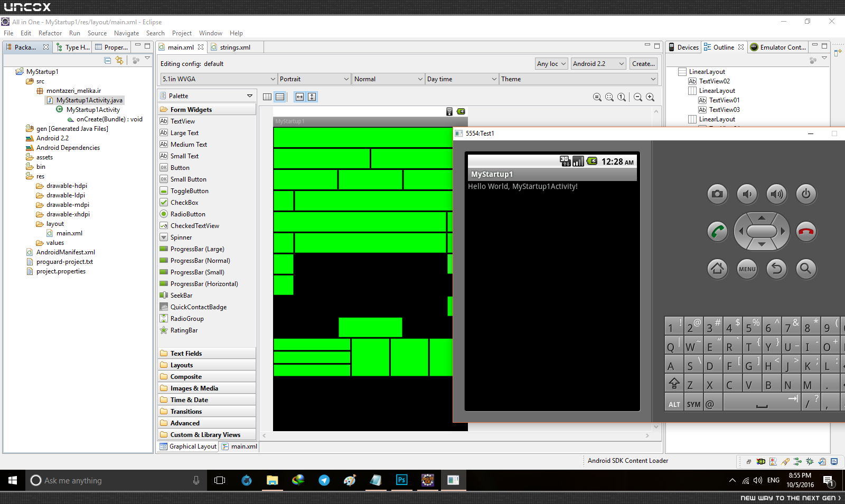Zoom in the layout canvas
This screenshot has height=504, width=845.
[650, 97]
